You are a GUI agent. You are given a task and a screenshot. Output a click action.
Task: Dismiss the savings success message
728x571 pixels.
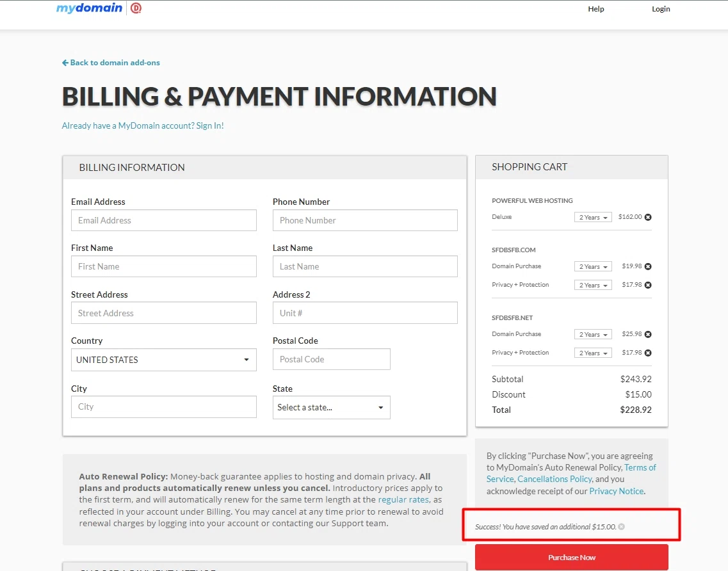pos(622,526)
